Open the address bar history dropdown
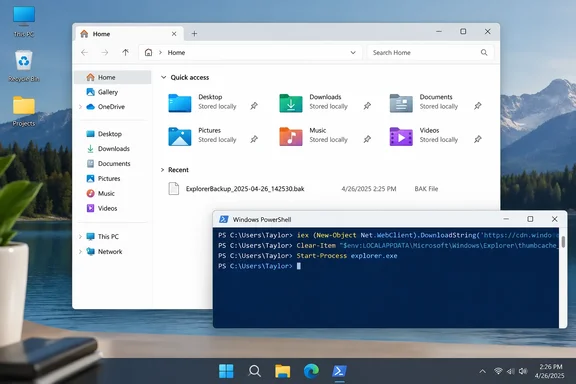576x384 pixels. (353, 53)
